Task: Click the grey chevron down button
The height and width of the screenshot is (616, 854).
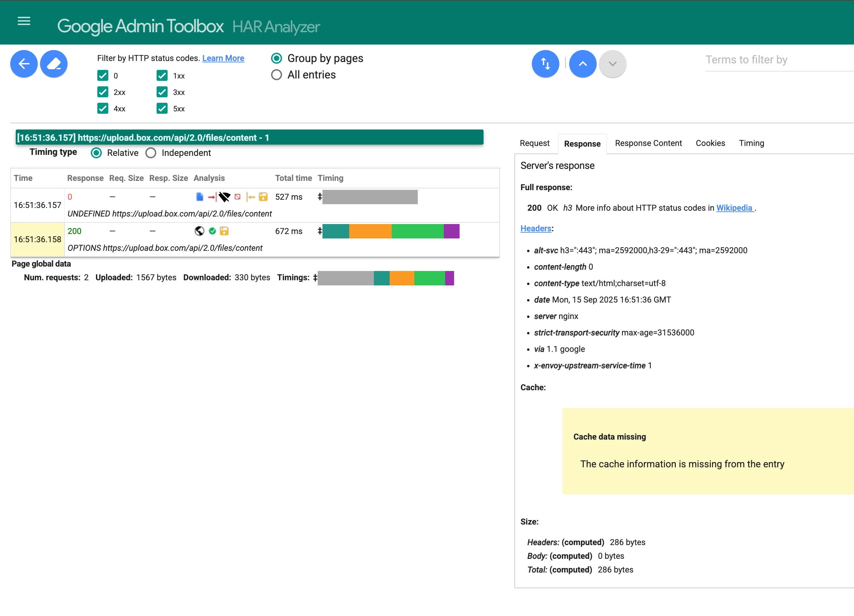Action: [x=612, y=64]
